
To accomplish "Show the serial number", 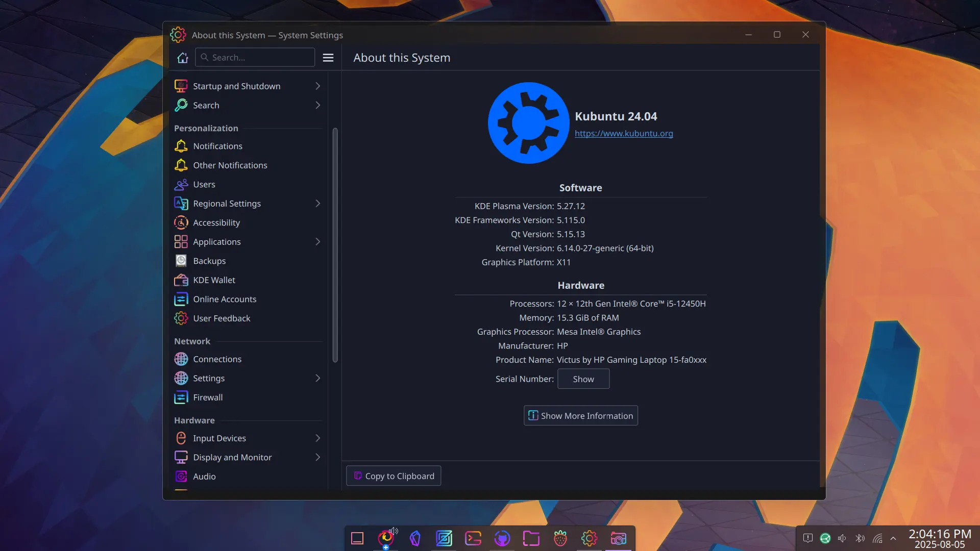I will point(583,379).
